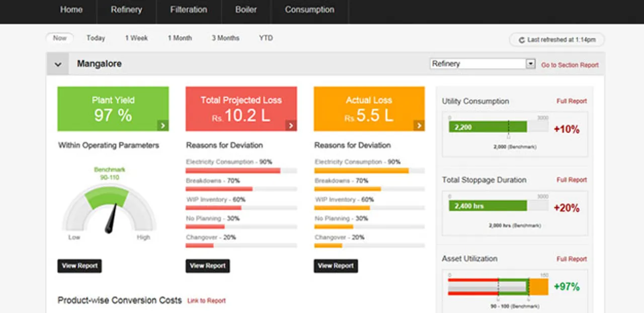Screen dimensions: 644x313
Task: Select the 1 Month time range
Action: [180, 38]
